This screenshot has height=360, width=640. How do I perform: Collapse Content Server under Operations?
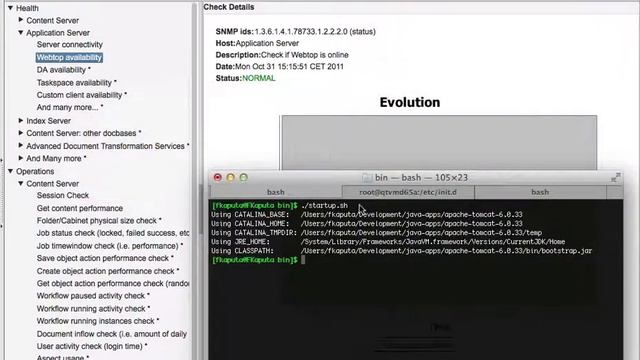tap(21, 183)
